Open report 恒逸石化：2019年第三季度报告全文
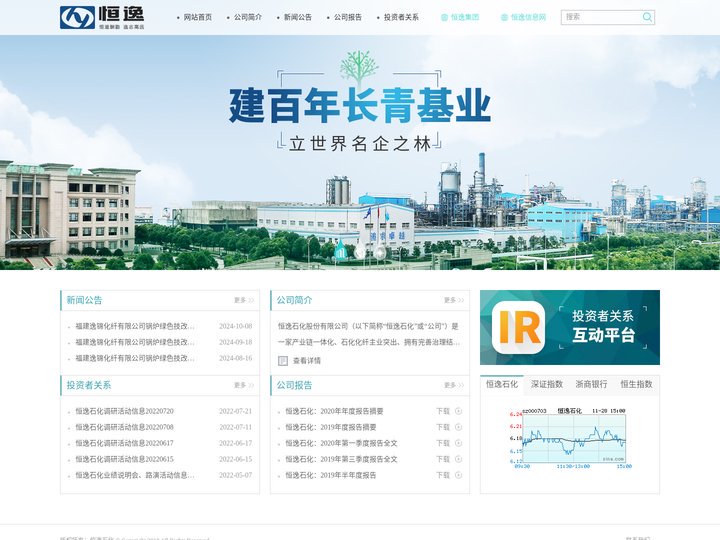Image resolution: width=720 pixels, height=540 pixels. click(341, 459)
